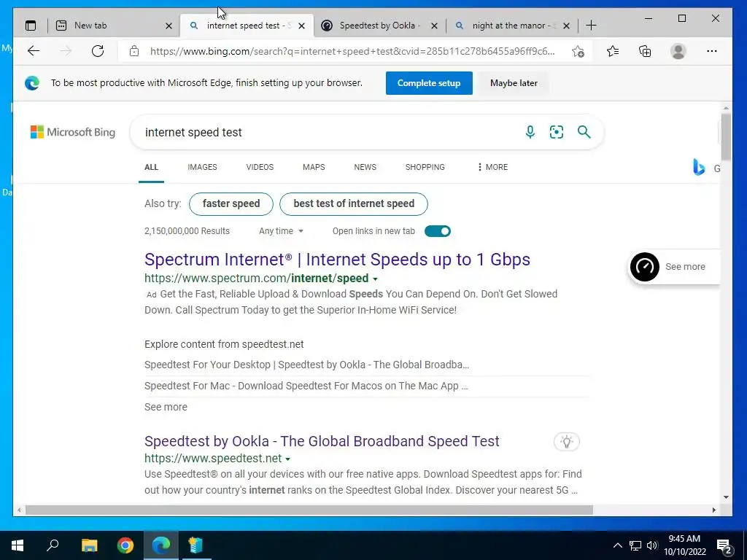Search by voice microphone icon

pos(530,132)
